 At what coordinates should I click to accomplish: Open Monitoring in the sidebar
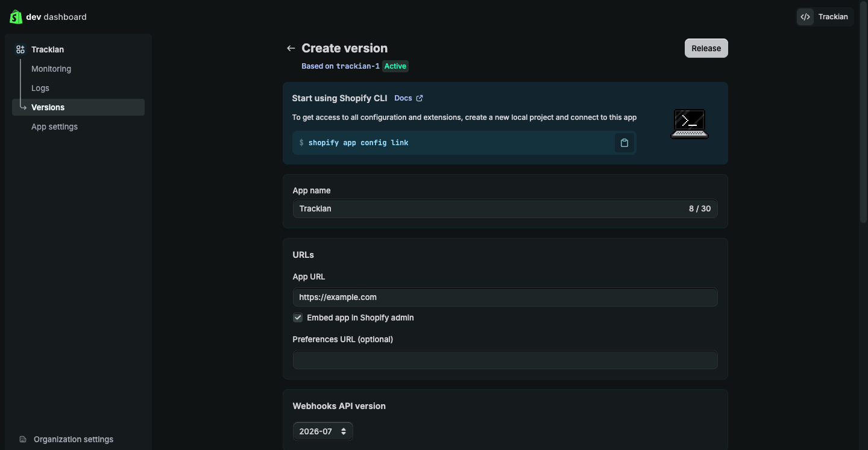click(x=51, y=69)
